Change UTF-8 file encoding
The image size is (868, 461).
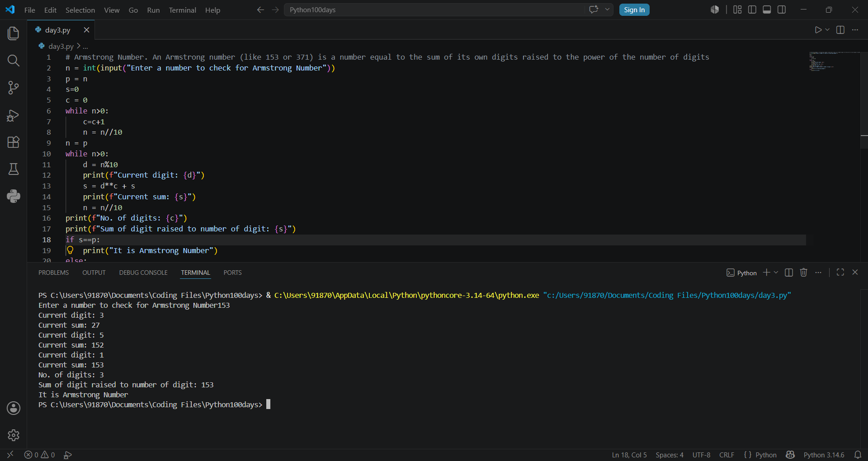[701, 455]
